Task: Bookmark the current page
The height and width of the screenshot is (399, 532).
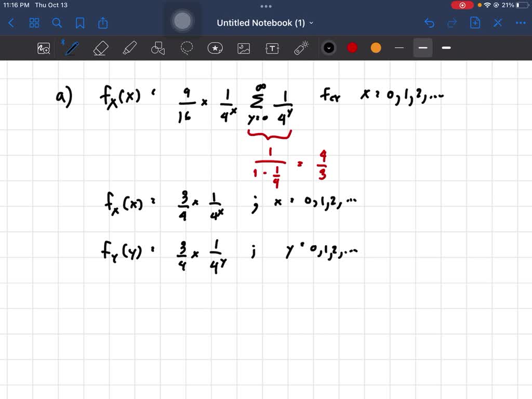Action: click(80, 23)
